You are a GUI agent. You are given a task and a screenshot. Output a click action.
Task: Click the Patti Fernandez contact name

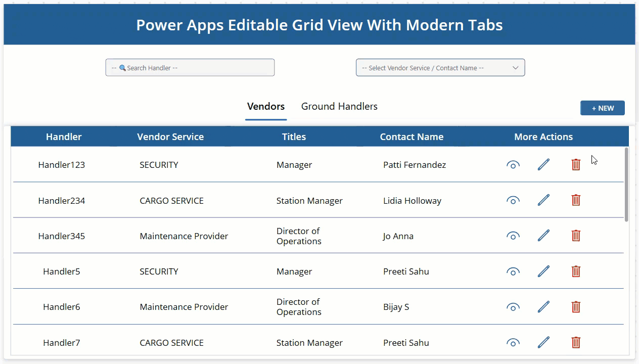[415, 165]
